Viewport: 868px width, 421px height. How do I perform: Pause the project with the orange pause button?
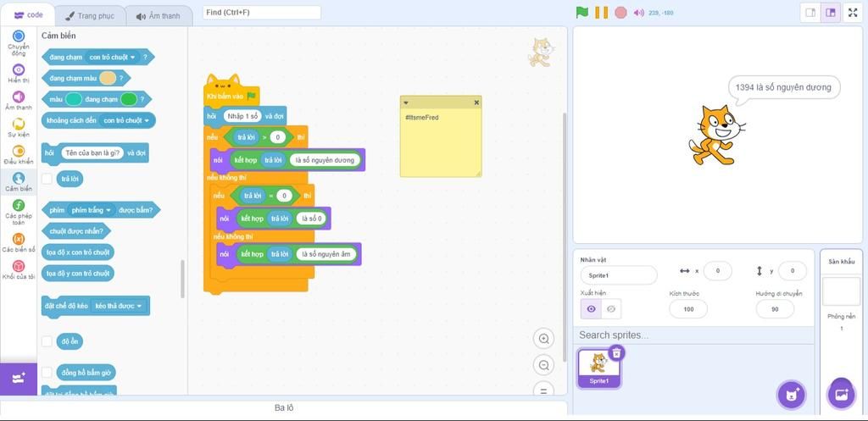[x=601, y=12]
